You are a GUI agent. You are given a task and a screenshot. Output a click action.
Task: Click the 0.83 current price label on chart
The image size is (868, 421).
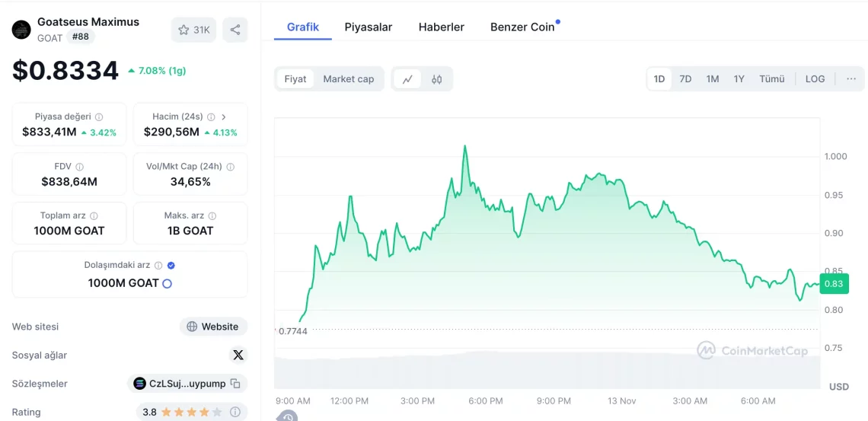tap(834, 284)
